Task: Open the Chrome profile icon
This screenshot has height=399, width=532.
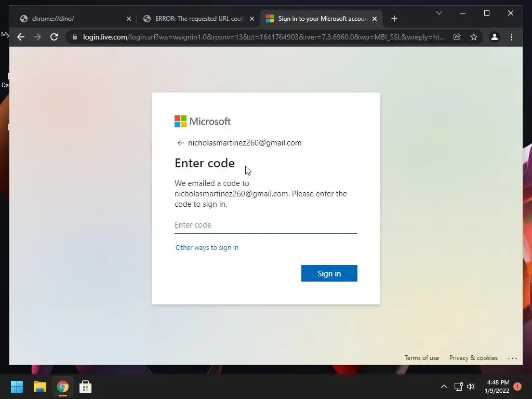Action: [495, 37]
